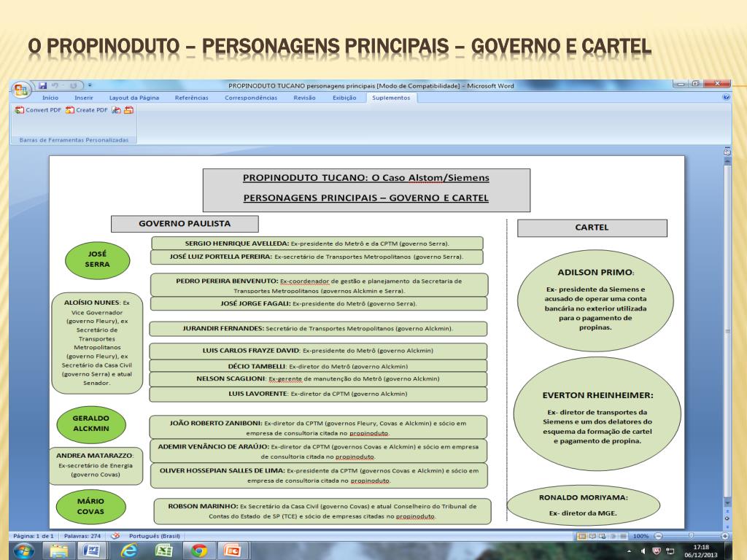Click the 'DÉCIO TAMBELLI' row box
Viewport: 747px width, 560px height.
click(x=318, y=366)
